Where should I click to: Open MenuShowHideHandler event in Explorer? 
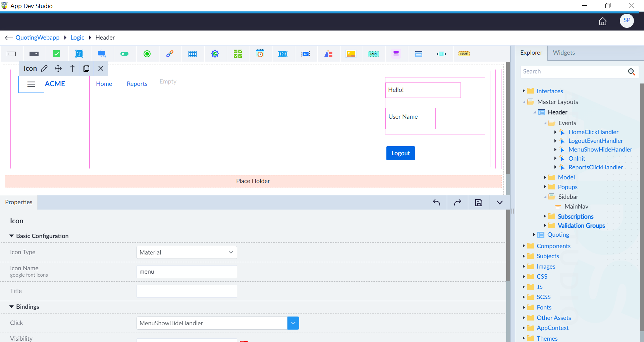pos(600,150)
